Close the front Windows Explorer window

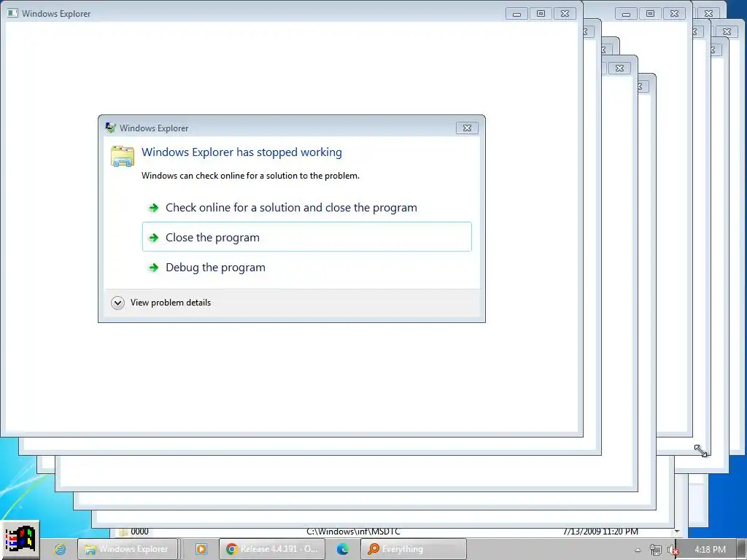point(565,14)
